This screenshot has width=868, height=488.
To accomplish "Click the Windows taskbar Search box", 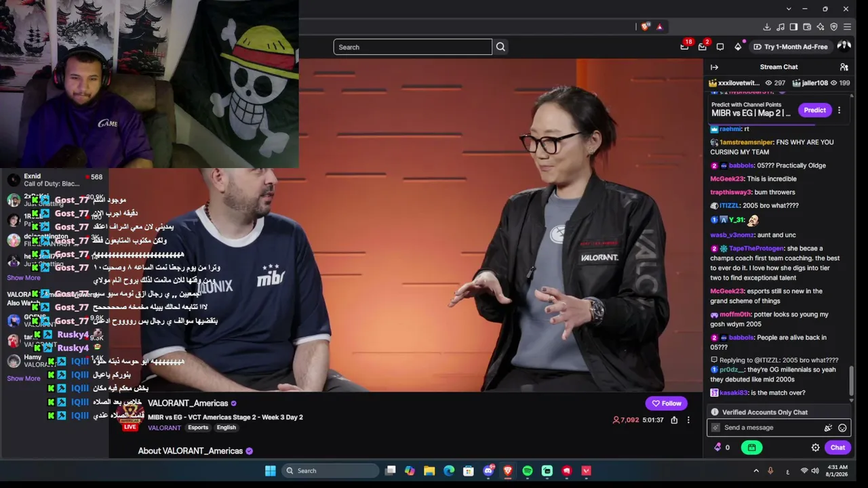I will click(x=330, y=470).
